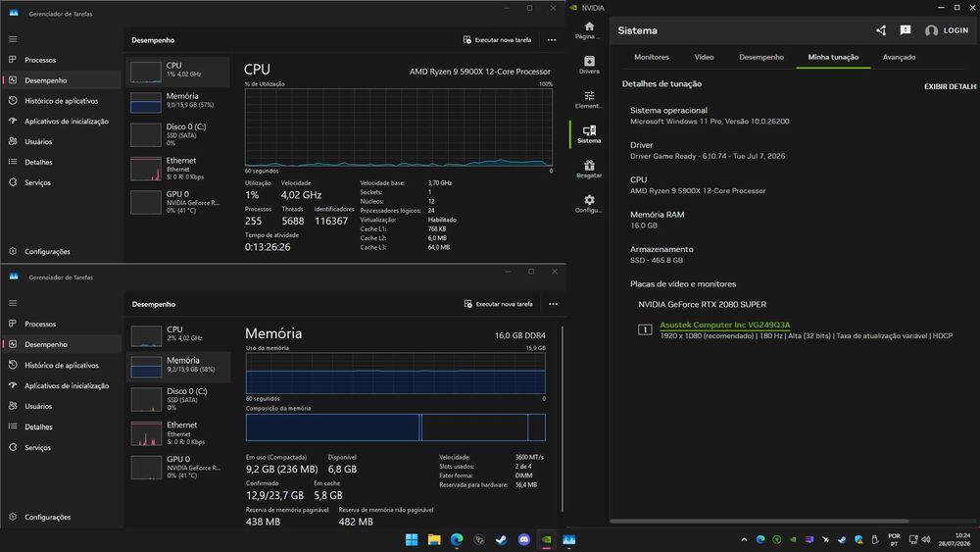The image size is (980, 552).
Task: Click the monitor number 1 icon
Action: point(645,329)
